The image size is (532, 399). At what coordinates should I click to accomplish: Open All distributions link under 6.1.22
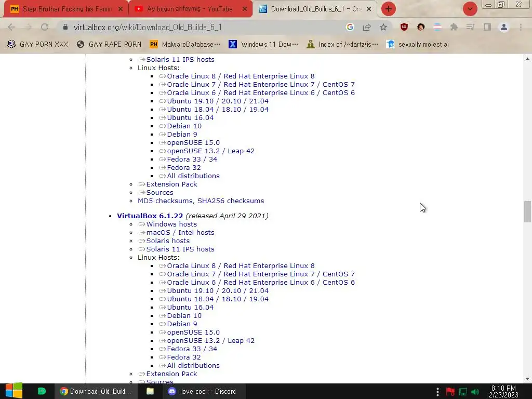[x=193, y=365]
